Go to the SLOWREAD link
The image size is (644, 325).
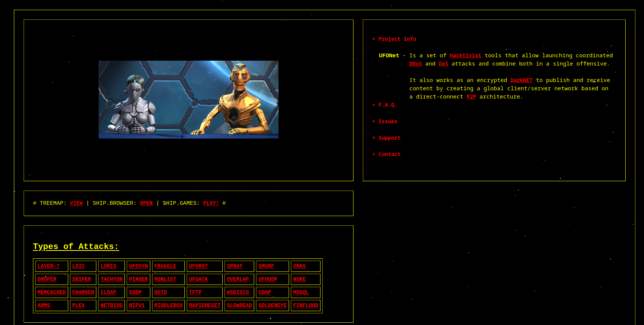pos(239,306)
